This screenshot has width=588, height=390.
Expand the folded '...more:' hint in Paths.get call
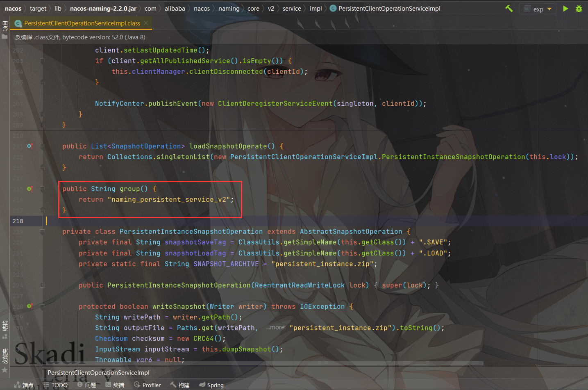tap(276, 328)
